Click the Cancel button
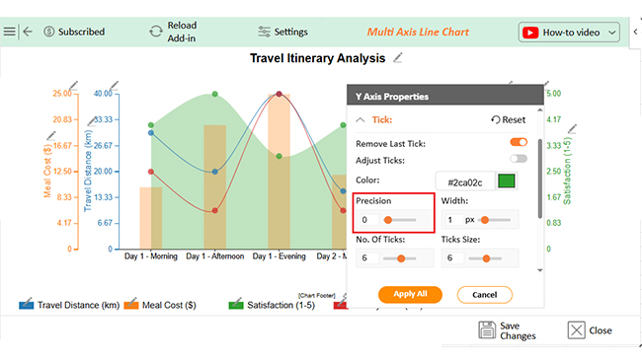This screenshot has width=642, height=364. 484,295
